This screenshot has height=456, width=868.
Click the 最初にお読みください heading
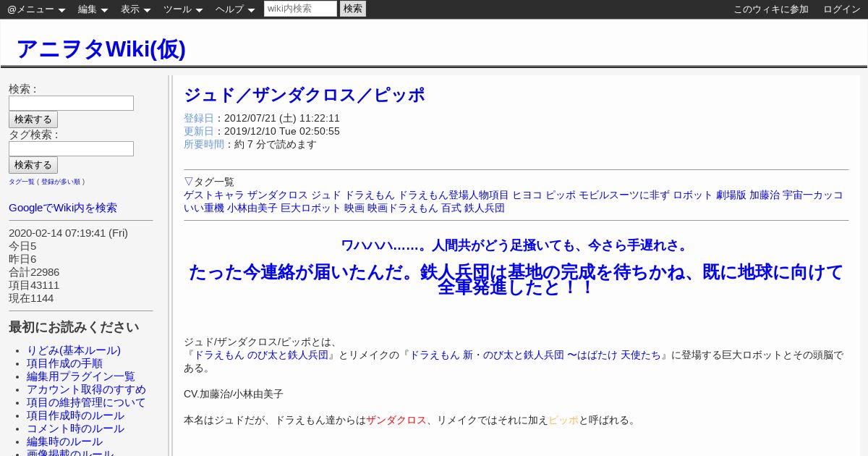74,327
